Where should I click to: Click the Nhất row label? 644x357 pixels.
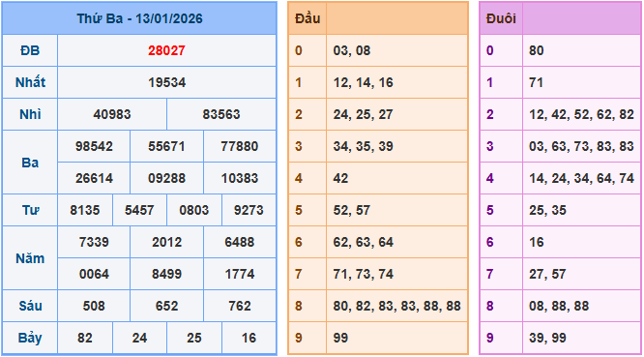point(30,82)
